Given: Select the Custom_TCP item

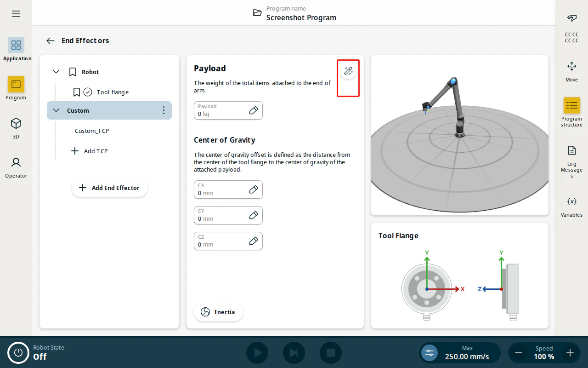Looking at the screenshot, I should click(x=92, y=131).
